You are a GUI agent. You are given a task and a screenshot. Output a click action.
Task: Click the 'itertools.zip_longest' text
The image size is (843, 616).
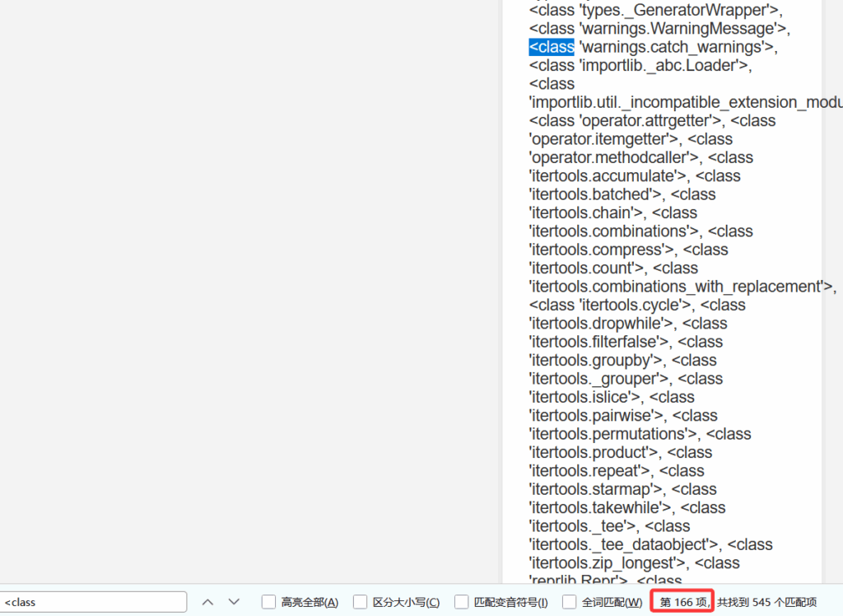[609, 563]
